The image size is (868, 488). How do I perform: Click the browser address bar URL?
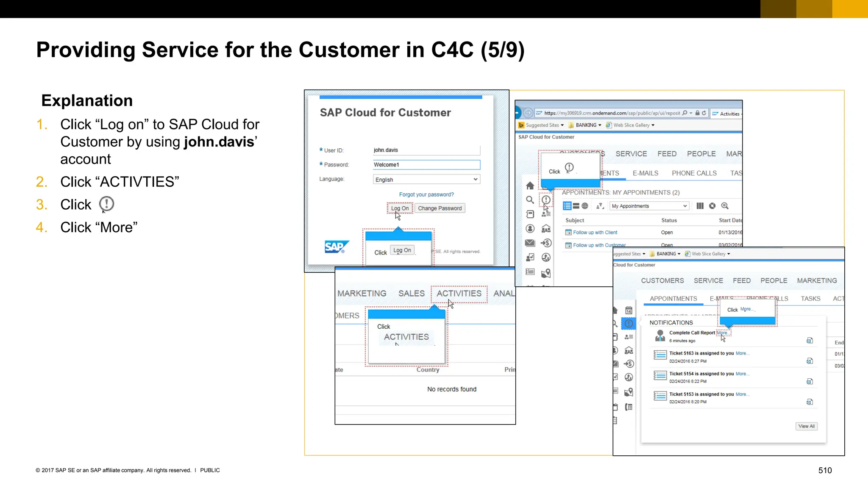pyautogui.click(x=612, y=113)
